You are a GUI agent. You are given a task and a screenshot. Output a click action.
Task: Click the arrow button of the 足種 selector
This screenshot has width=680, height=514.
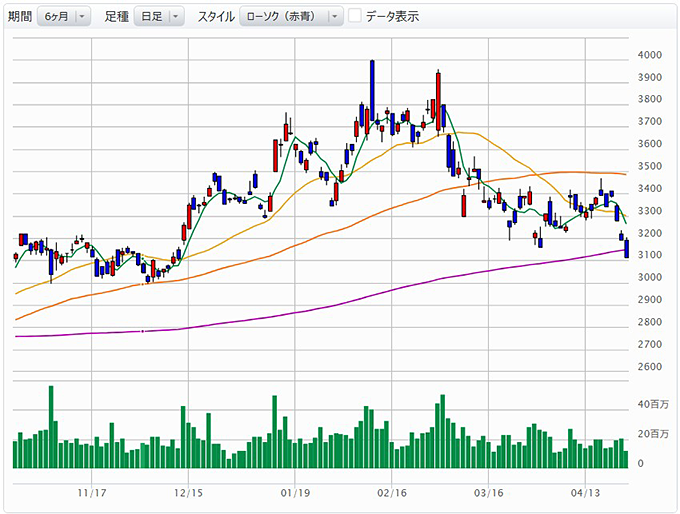click(176, 16)
